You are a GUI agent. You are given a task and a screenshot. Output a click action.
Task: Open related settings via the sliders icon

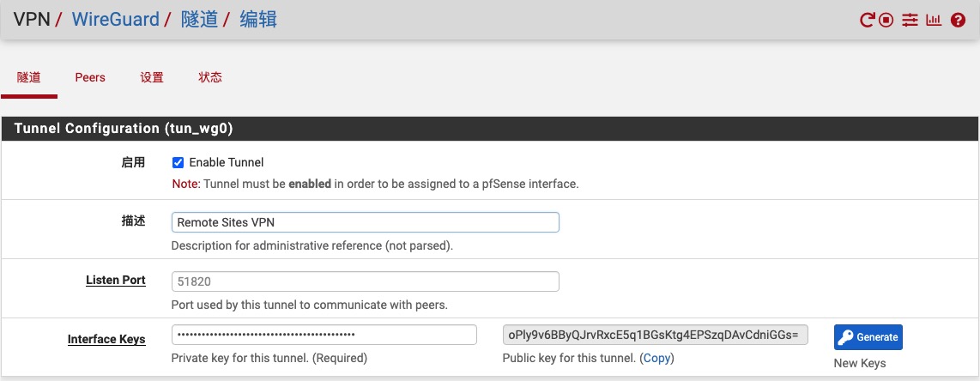(910, 20)
